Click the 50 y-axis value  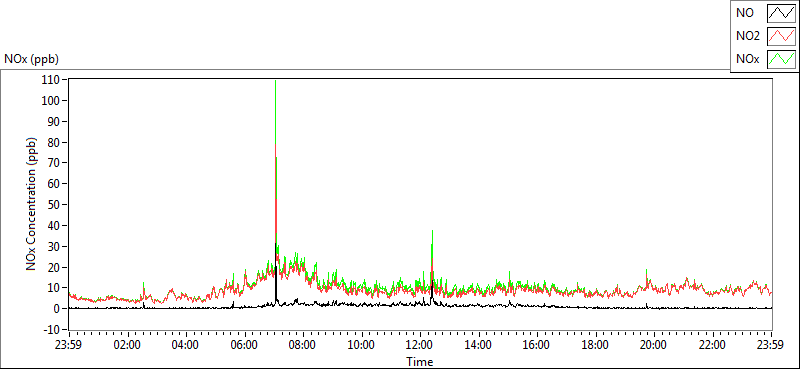(55, 205)
